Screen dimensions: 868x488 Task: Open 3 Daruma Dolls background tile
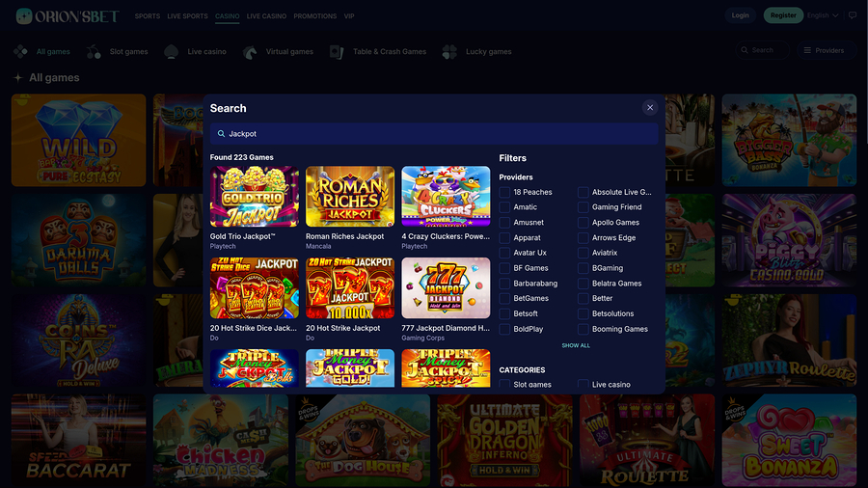[x=79, y=240]
